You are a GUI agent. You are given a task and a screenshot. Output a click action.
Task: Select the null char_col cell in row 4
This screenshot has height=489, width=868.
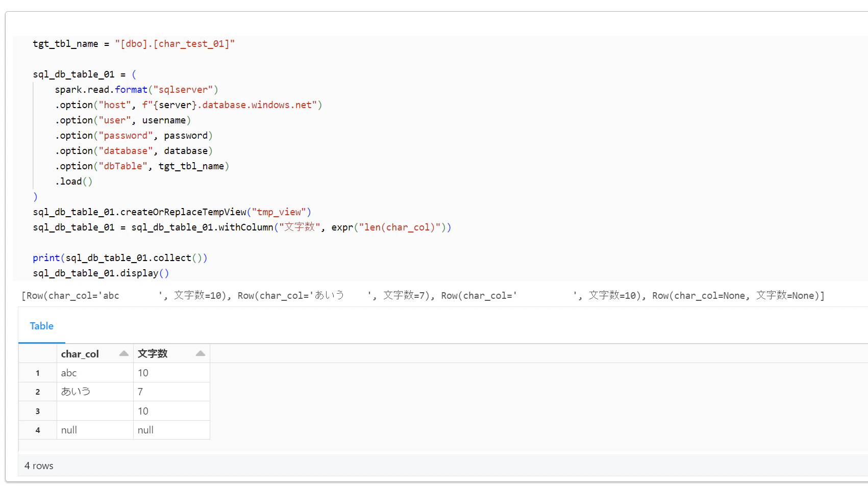95,430
